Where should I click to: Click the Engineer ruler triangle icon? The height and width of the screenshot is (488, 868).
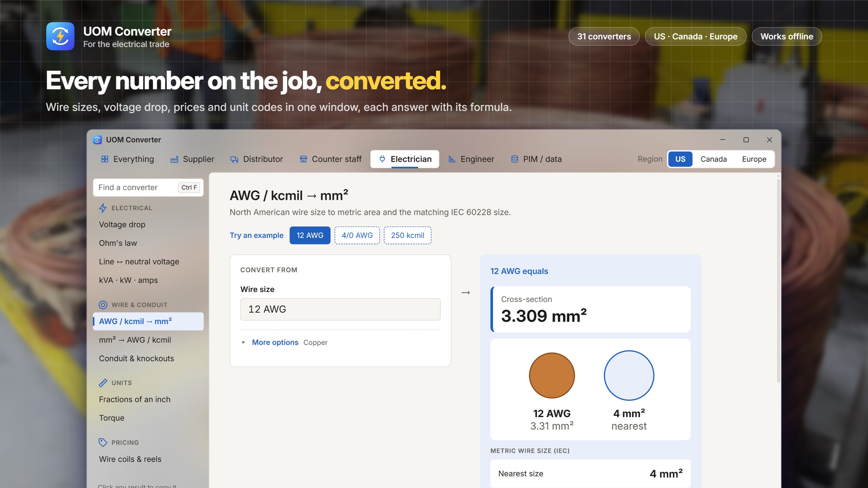(x=452, y=159)
